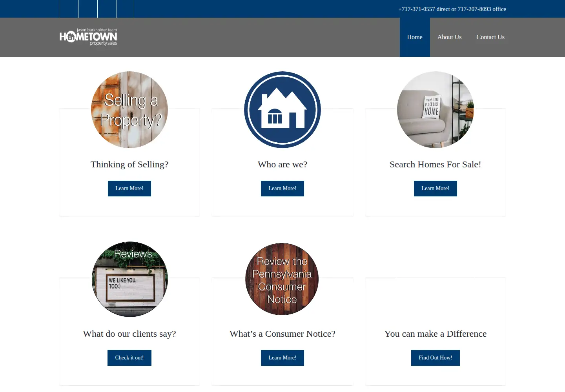The image size is (565, 392).
Task: Select 'You can make a Difference' heading
Action: [436, 334]
